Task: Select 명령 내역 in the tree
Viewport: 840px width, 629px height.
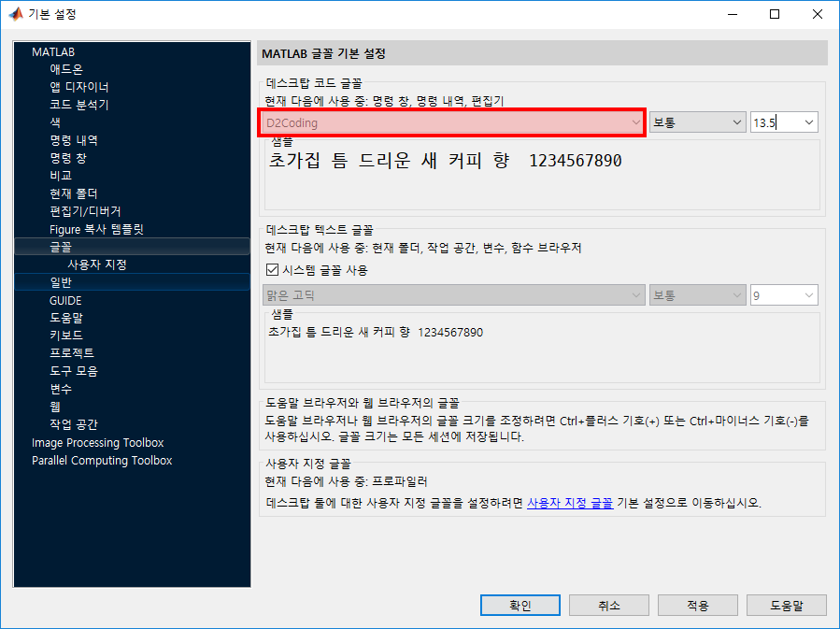Action: [74, 140]
